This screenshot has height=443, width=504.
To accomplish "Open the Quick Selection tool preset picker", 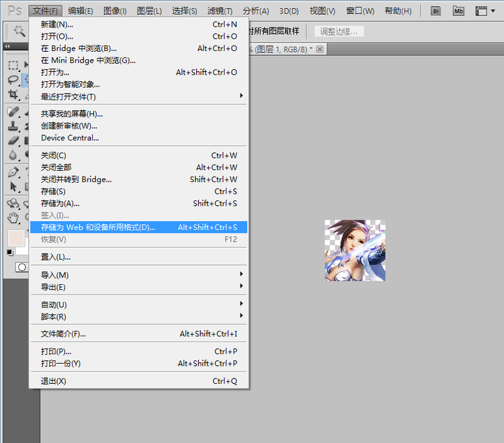I will click(x=19, y=32).
